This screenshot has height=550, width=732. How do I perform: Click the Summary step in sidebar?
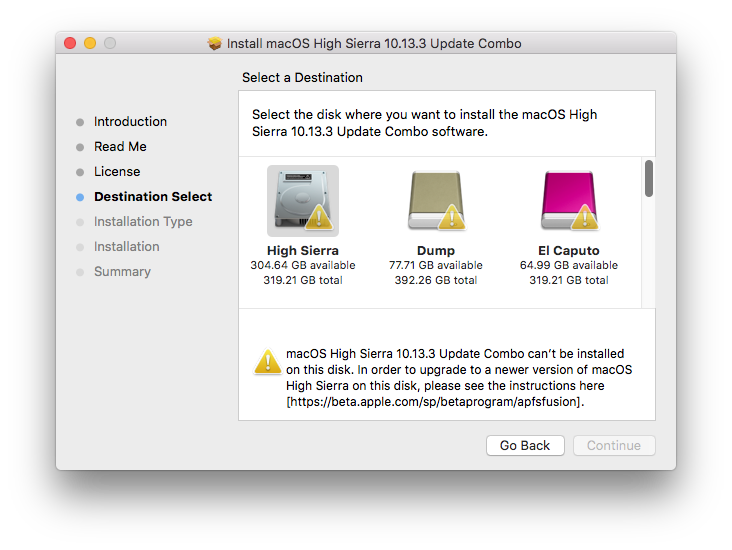pyautogui.click(x=122, y=272)
